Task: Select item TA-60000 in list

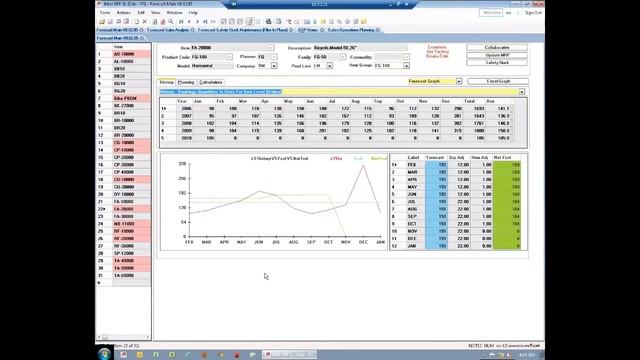Action: (131, 276)
